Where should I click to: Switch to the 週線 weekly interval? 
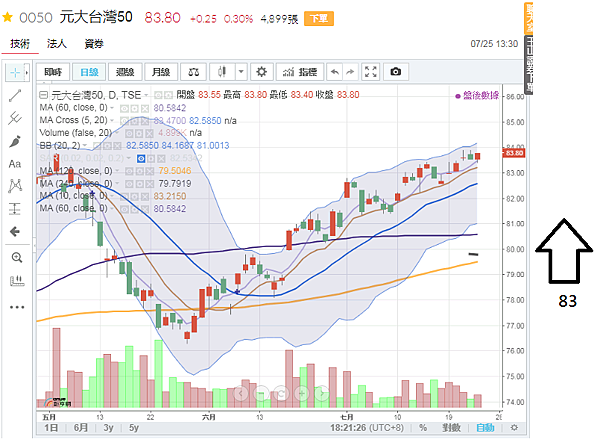[125, 72]
